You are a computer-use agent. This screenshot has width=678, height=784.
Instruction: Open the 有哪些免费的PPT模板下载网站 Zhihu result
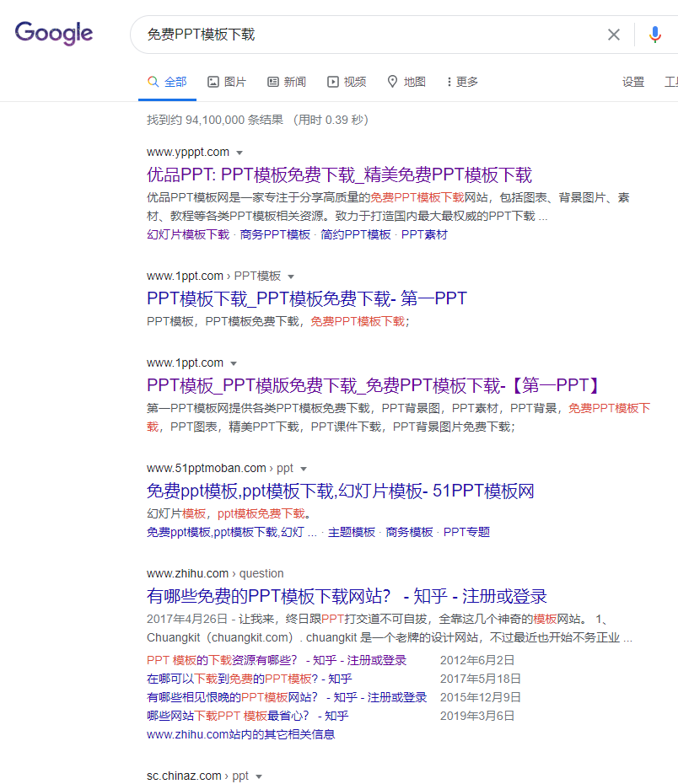click(347, 597)
